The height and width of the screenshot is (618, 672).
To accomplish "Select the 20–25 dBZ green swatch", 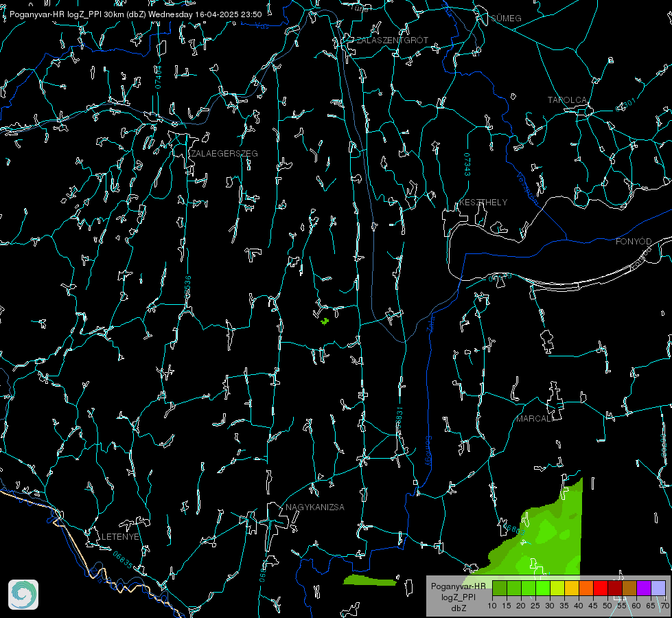I will [529, 588].
